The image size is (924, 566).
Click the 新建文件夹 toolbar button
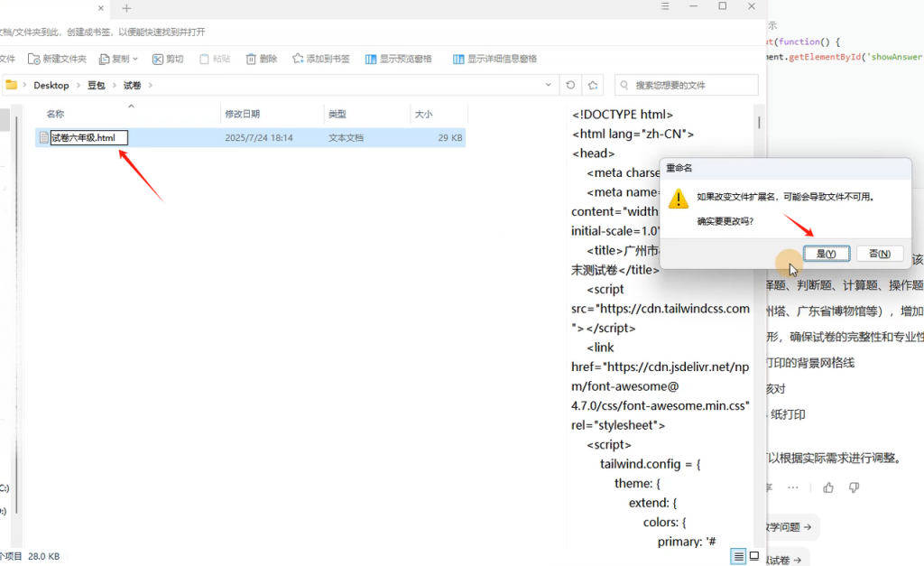(x=57, y=59)
